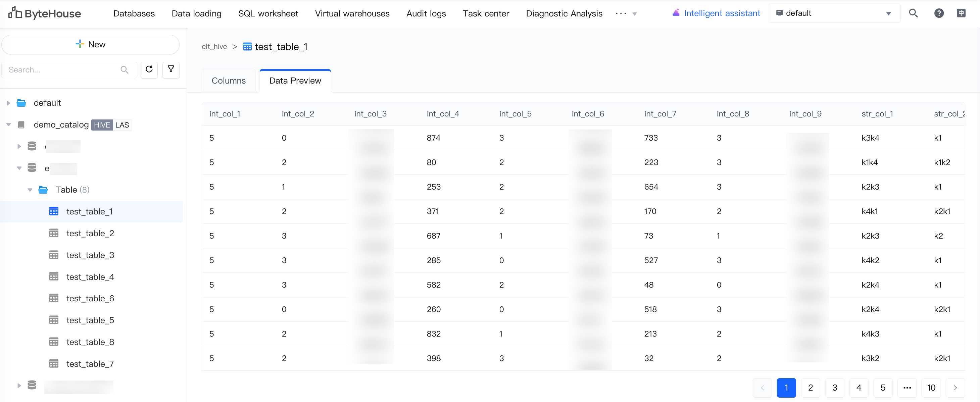This screenshot has width=980, height=402.
Task: Switch to the Columns tab
Action: pos(228,81)
